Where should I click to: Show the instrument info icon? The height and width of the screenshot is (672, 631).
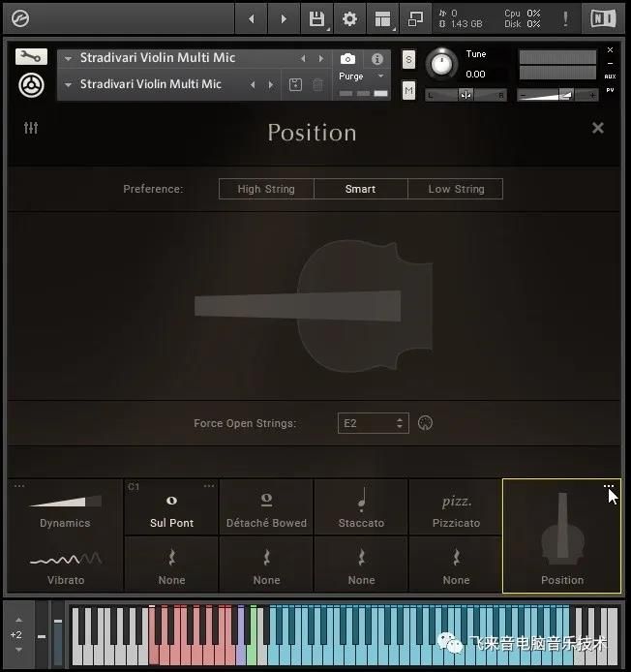pyautogui.click(x=377, y=59)
